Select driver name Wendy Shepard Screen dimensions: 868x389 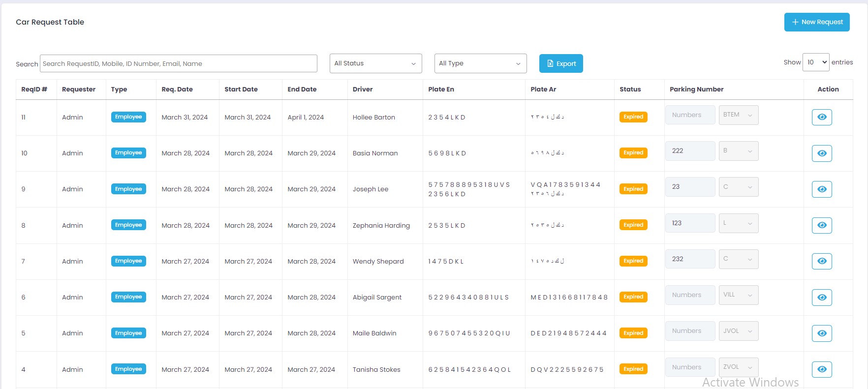point(378,262)
